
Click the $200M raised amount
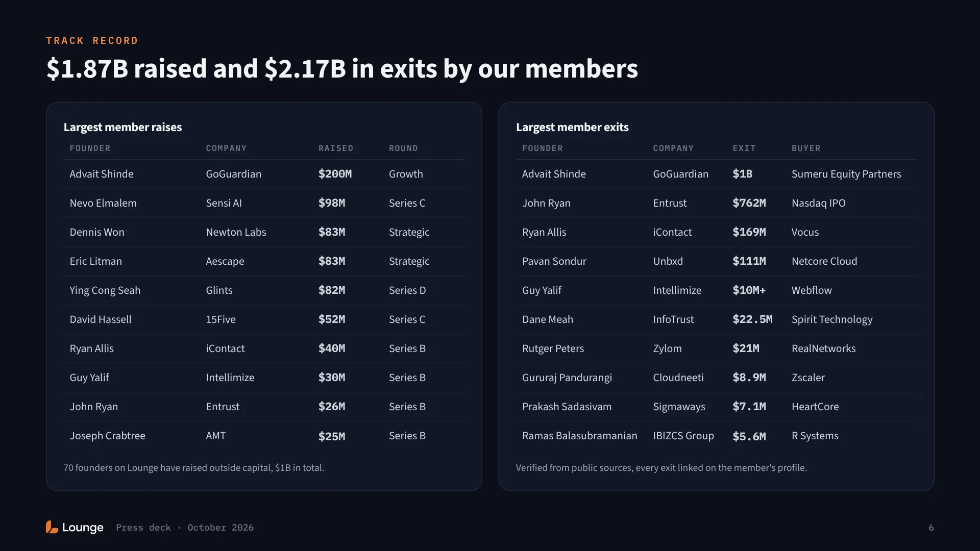(x=335, y=174)
